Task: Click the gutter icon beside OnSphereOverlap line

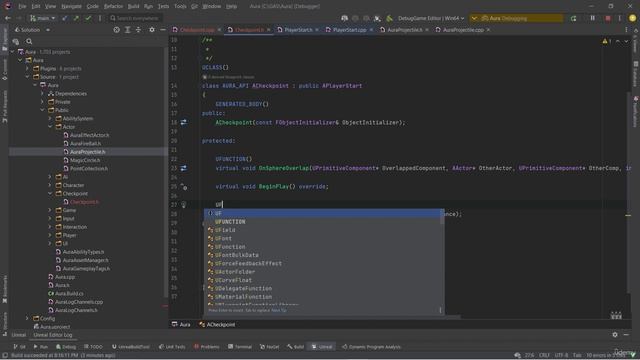Action: click(184, 168)
